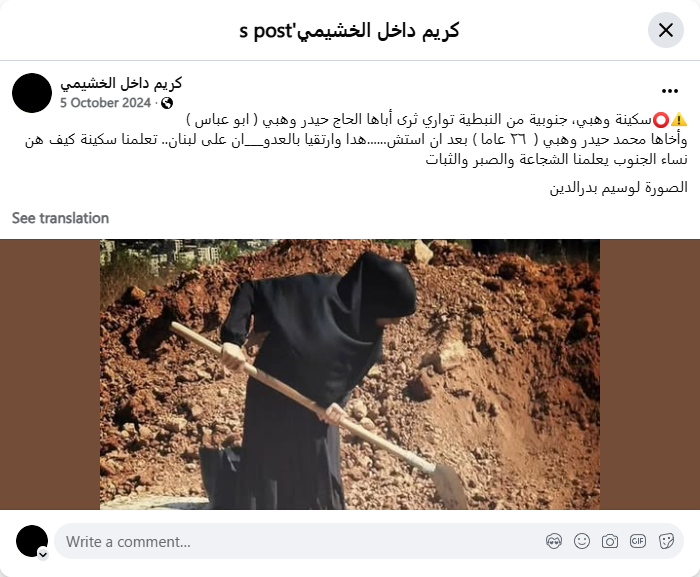The width and height of the screenshot is (700, 577).
Task: Click the Arabic post body text
Action: (356, 139)
